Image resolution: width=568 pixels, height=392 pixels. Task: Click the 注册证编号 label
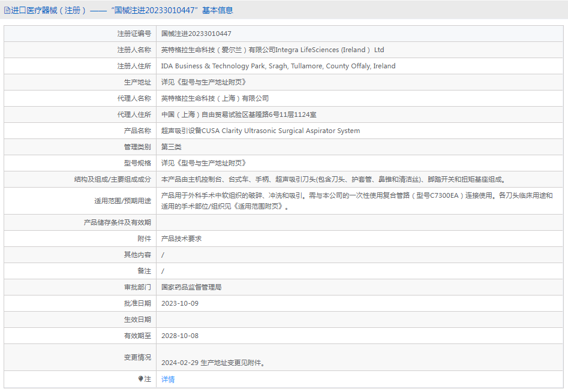pos(134,34)
